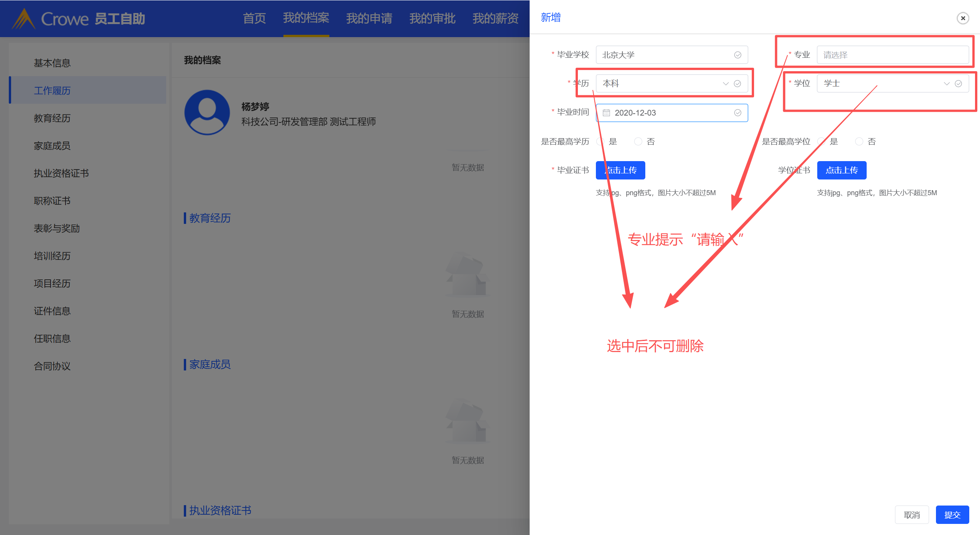This screenshot has height=535, width=980.
Task: Click the check-circle icon in 毕业时间 field
Action: (737, 113)
